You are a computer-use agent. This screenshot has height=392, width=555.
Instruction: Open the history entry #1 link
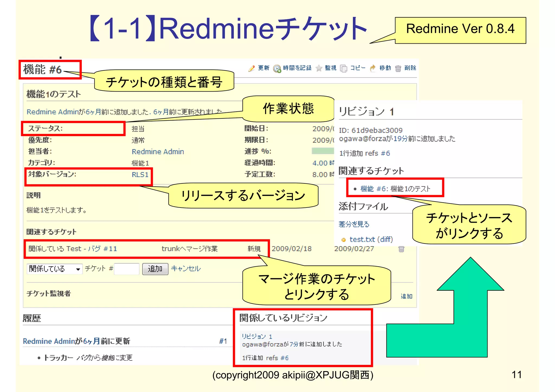[x=223, y=341]
